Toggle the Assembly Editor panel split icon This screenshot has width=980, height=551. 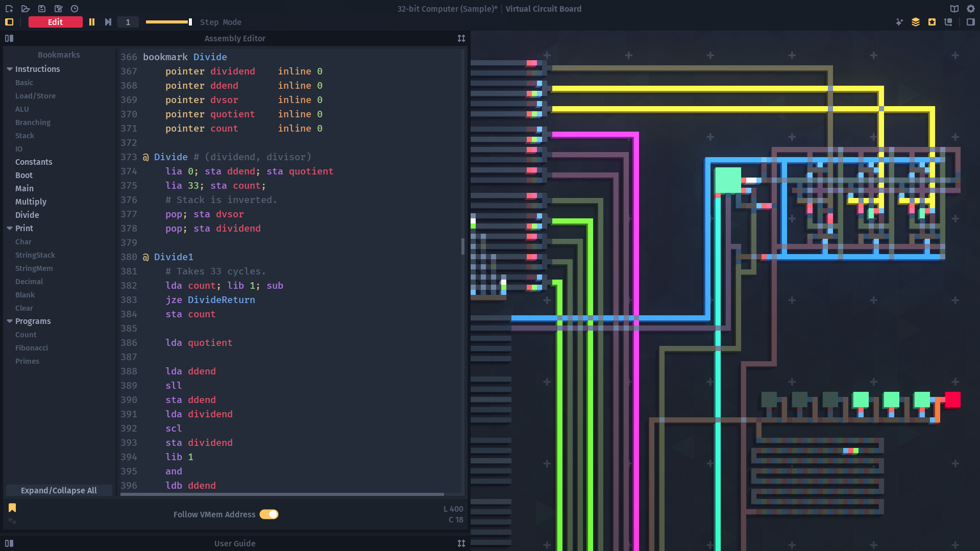click(x=9, y=38)
